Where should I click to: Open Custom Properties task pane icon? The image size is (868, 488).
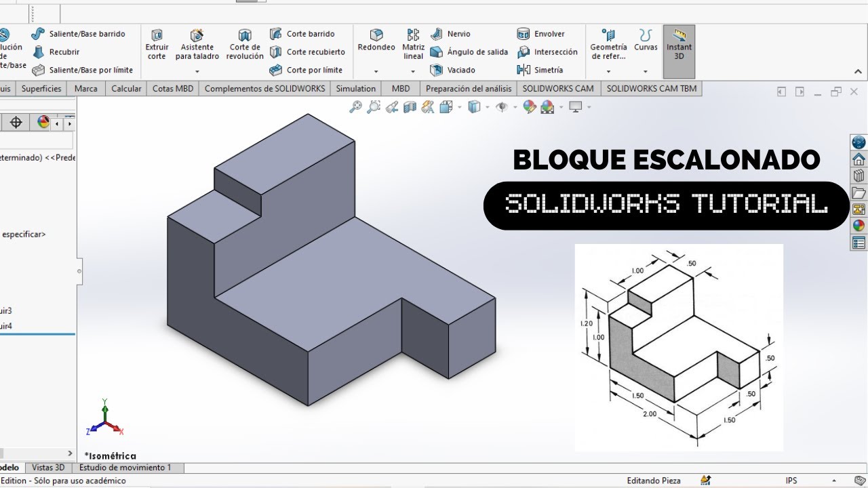[x=859, y=243]
